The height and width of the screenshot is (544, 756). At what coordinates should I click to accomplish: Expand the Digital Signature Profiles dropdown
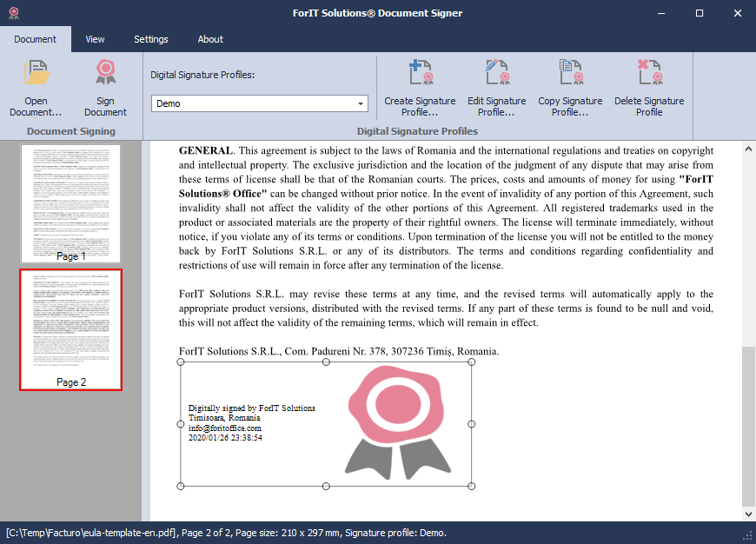point(360,103)
